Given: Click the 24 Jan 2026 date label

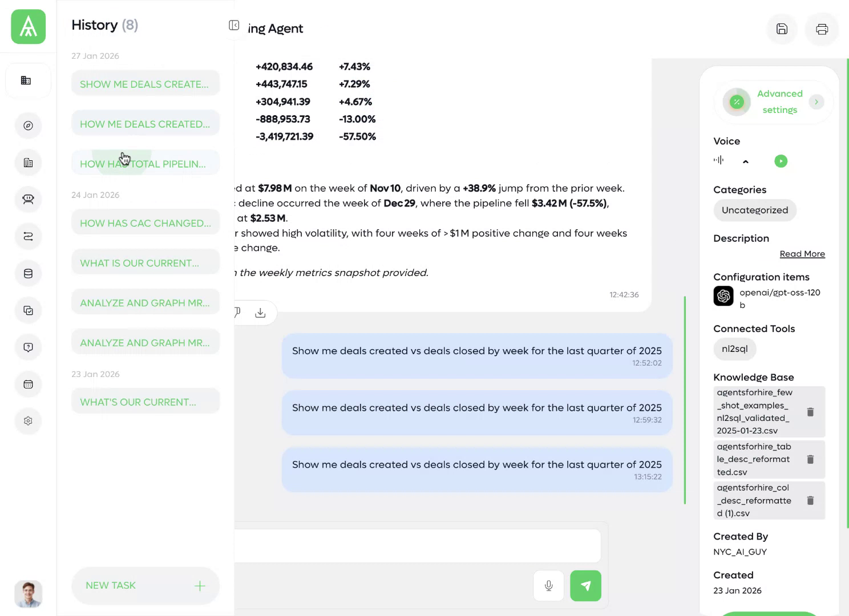Looking at the screenshot, I should pos(95,195).
